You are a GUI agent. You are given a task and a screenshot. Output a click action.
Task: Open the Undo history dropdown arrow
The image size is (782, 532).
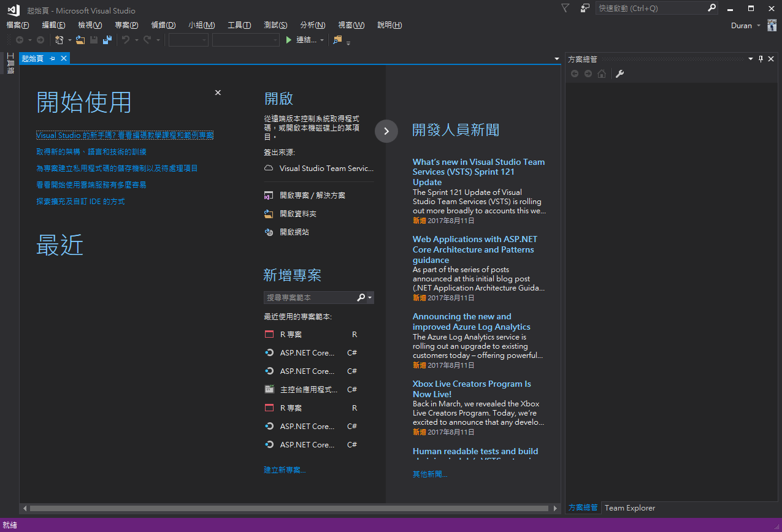point(136,40)
